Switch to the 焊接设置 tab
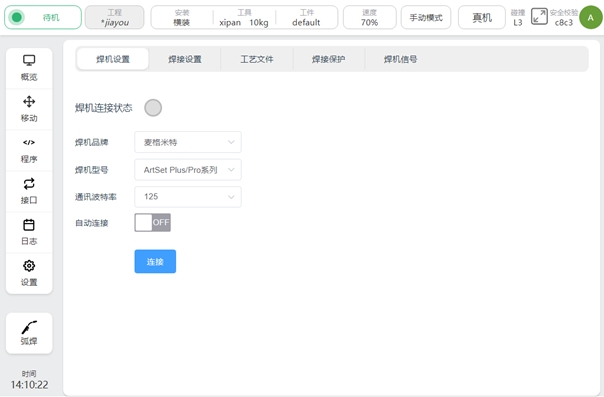 click(x=185, y=59)
